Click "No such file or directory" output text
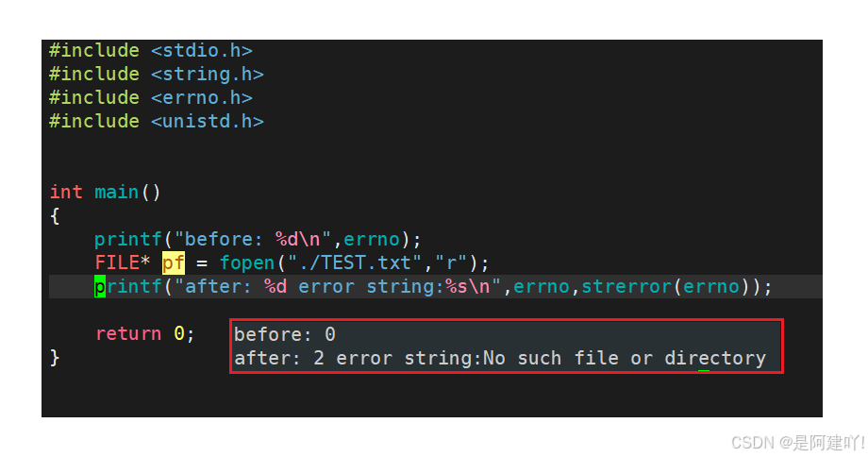 pos(625,359)
